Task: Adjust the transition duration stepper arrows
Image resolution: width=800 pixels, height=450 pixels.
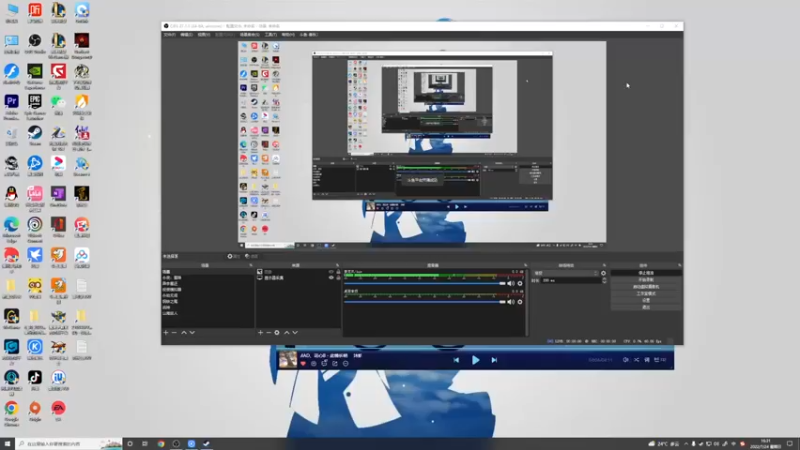Action: pos(605,281)
